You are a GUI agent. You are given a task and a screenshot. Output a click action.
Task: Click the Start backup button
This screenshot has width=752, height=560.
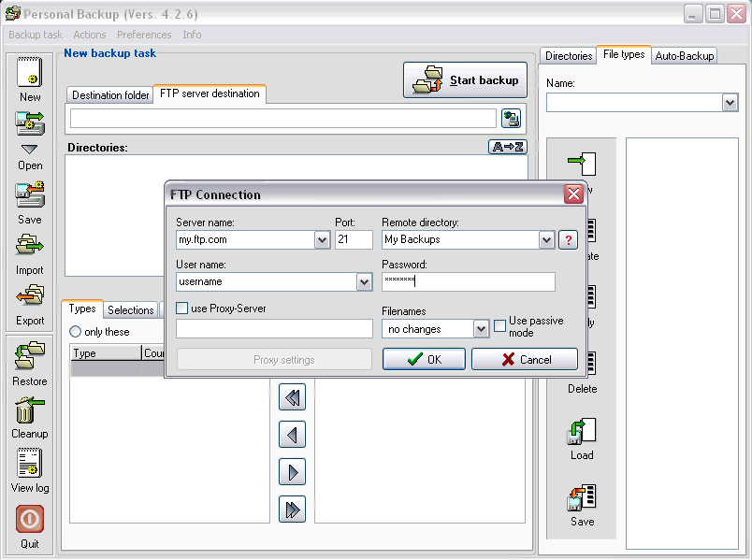pos(465,80)
